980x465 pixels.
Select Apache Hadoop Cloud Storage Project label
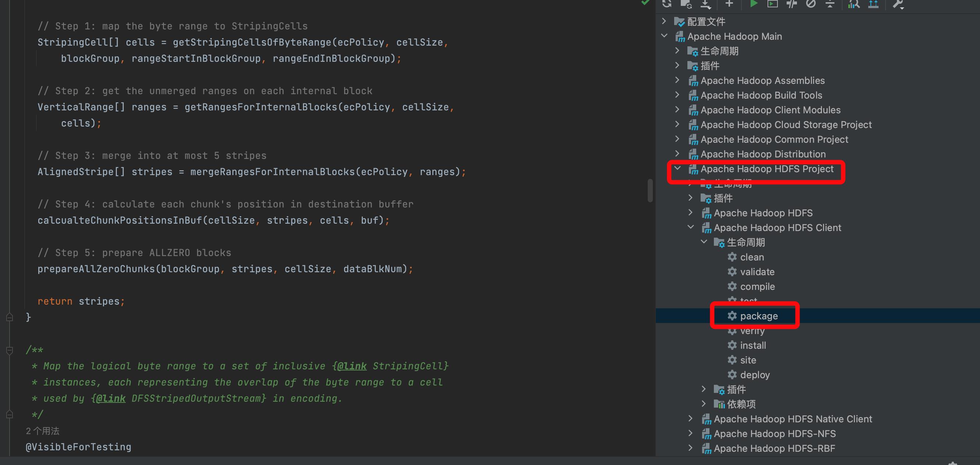coord(786,125)
